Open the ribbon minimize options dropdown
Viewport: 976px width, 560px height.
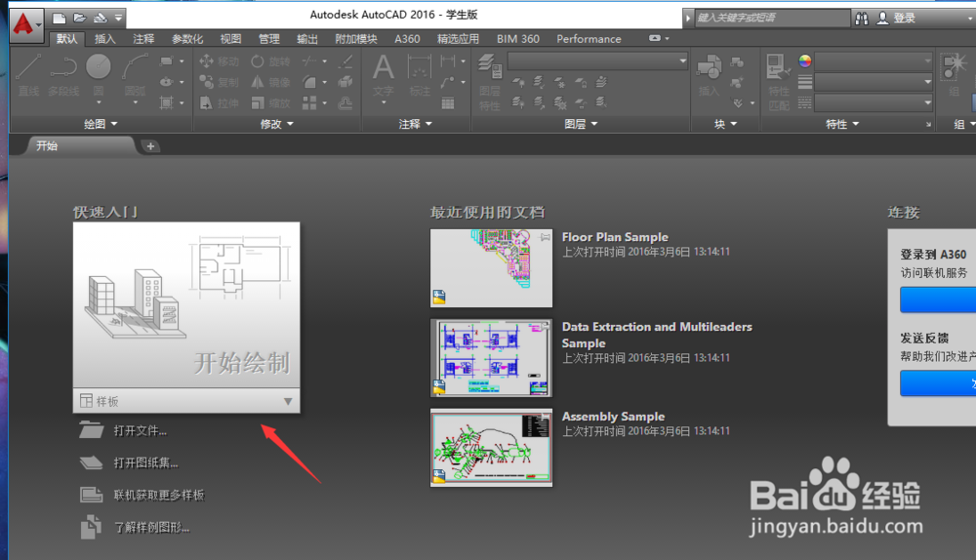tap(667, 39)
